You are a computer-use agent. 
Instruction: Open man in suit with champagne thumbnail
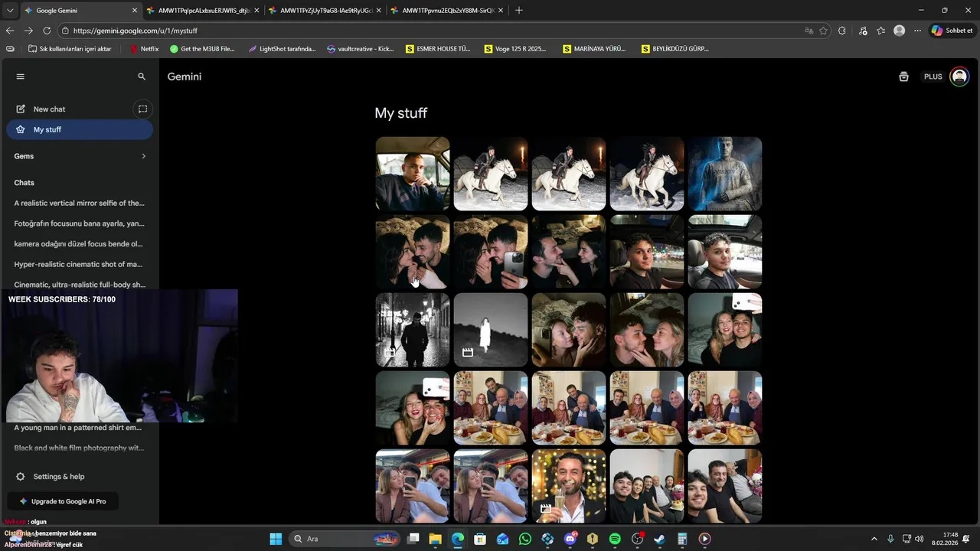click(x=569, y=486)
